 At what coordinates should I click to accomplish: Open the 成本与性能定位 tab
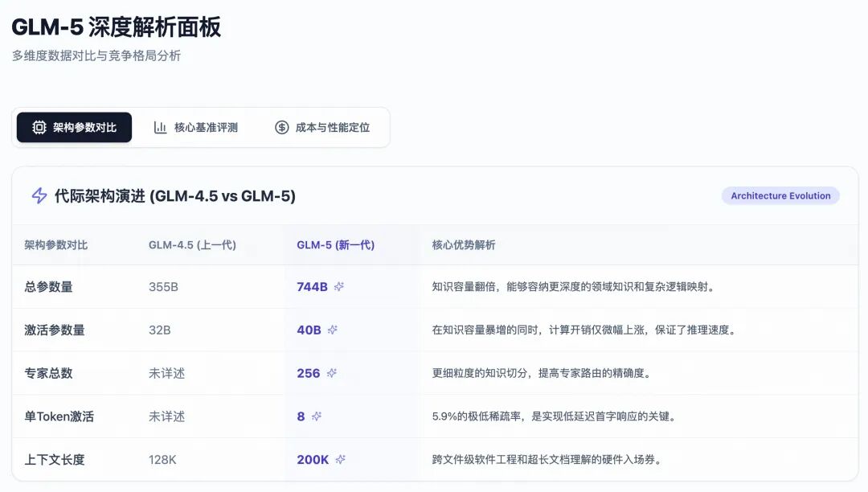322,127
